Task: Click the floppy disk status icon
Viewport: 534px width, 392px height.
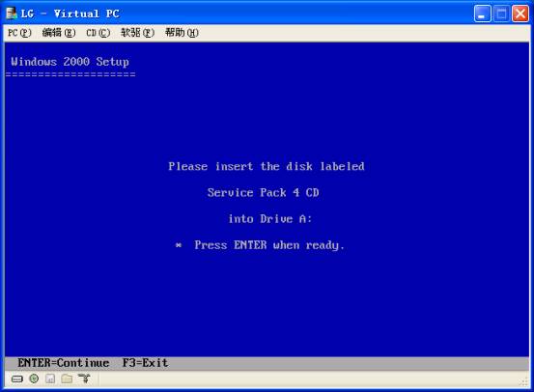Action: (x=50, y=378)
